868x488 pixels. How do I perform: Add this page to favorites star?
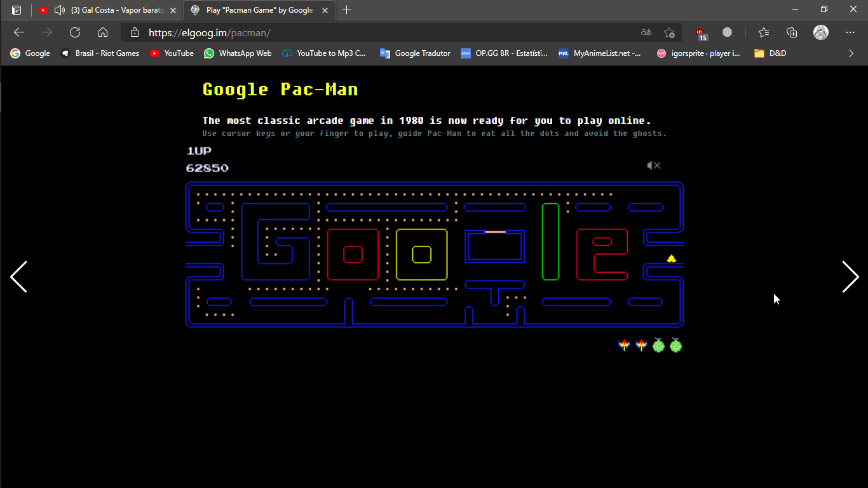coord(669,32)
